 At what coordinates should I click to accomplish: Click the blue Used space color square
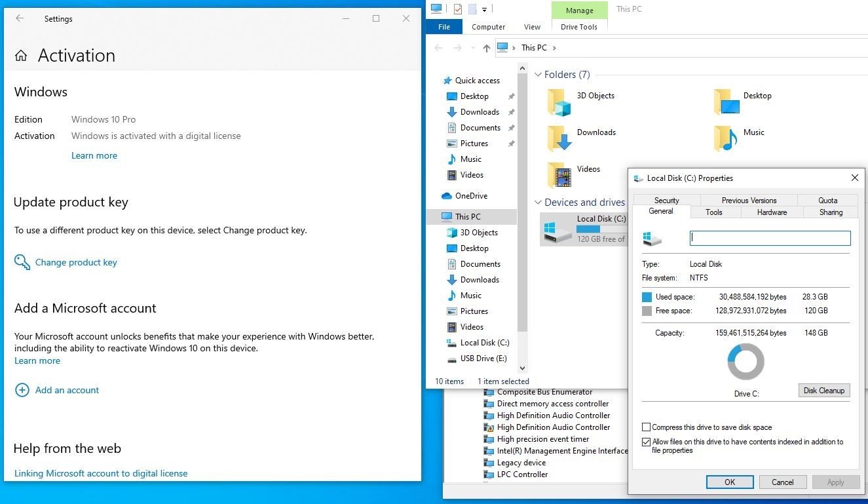[647, 297]
